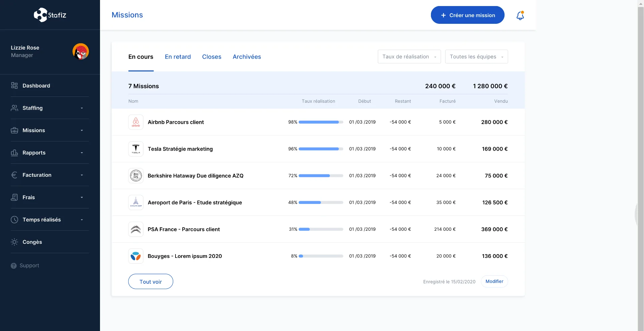Switch to the En retard tab

click(x=178, y=57)
